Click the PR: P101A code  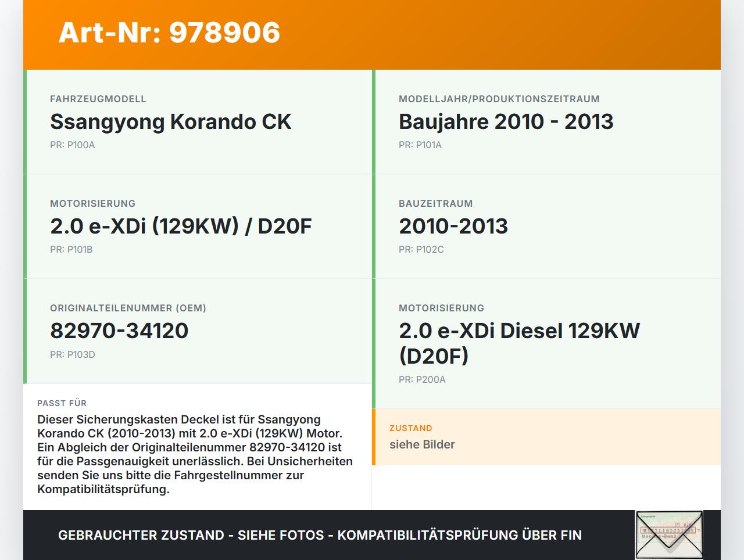420,145
